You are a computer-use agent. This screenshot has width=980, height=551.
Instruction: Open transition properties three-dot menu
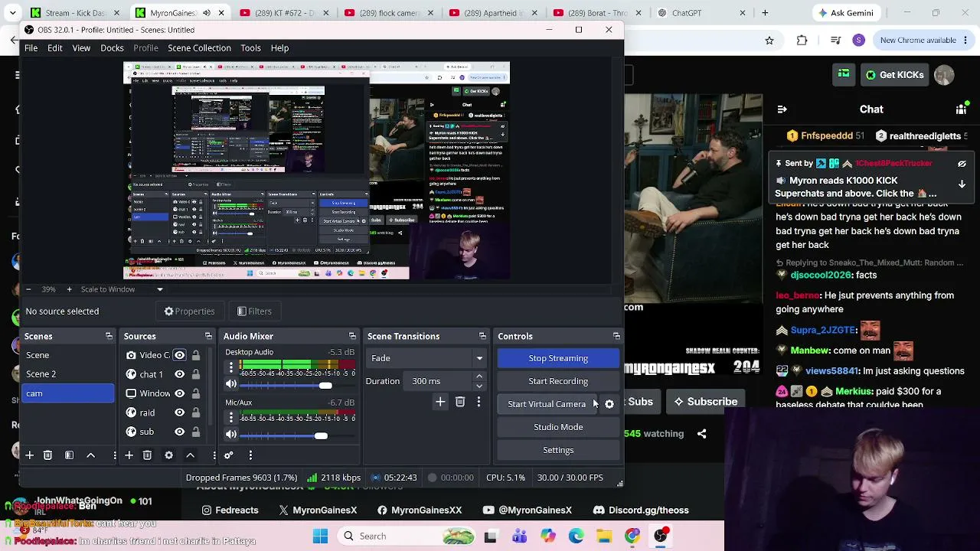(x=479, y=402)
